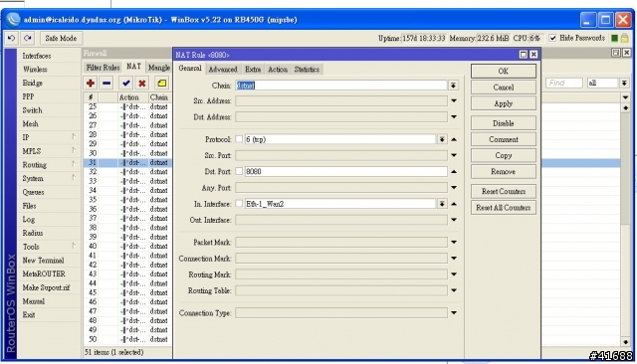
Task: Add a new NAT rule with red plus
Action: coord(91,84)
